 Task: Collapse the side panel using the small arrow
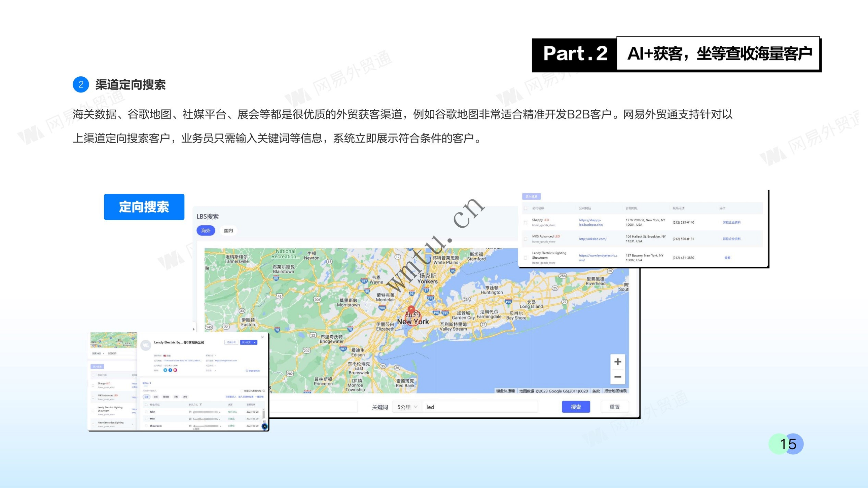pyautogui.click(x=193, y=329)
